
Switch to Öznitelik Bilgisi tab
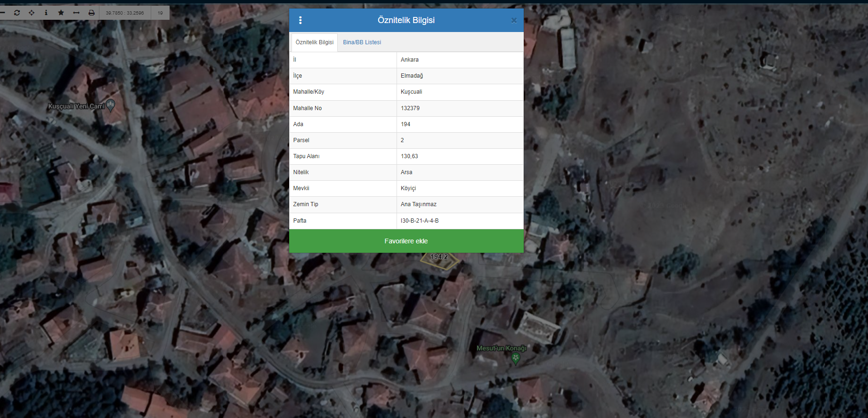pos(315,42)
